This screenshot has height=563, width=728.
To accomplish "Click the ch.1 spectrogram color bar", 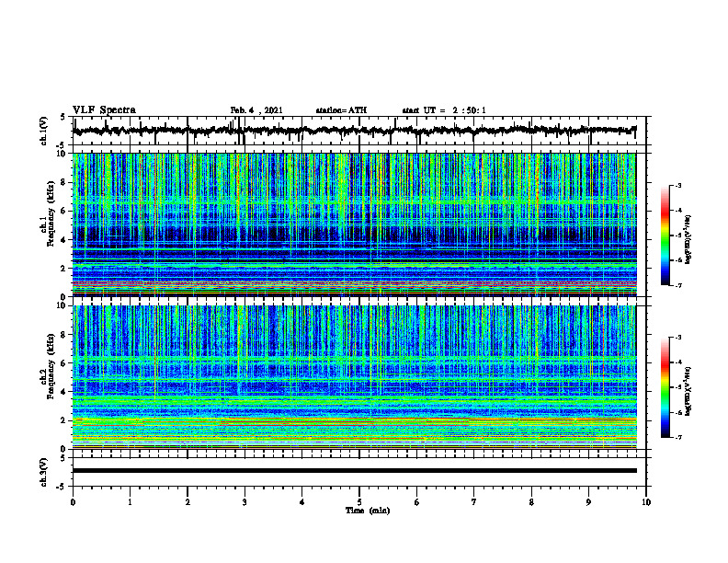I will click(665, 236).
